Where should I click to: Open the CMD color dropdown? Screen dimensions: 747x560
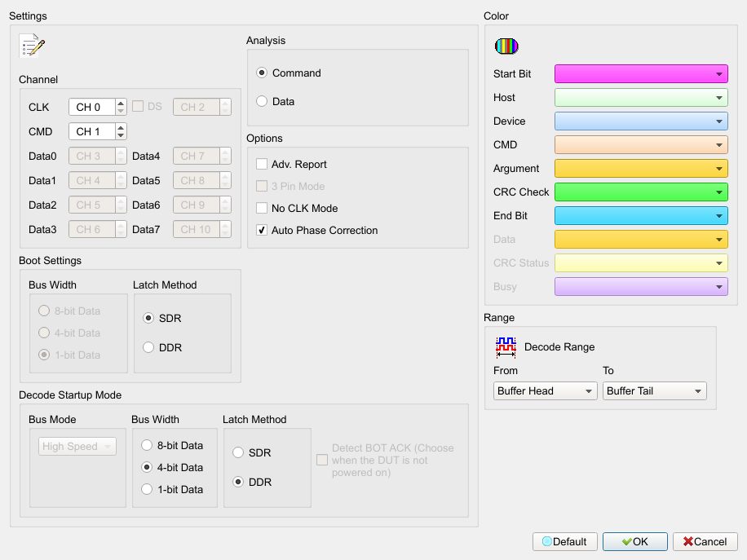641,145
